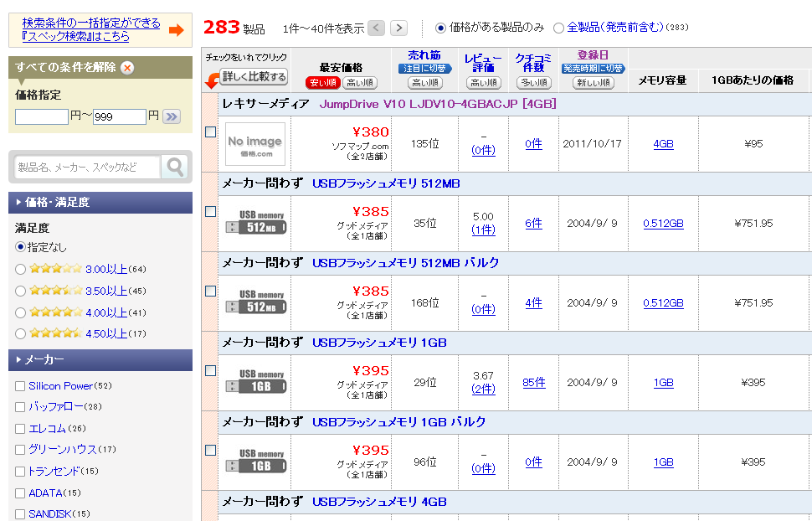
Task: Check the USBフラッシュメモリ 1GB compare checkbox
Action: point(211,371)
